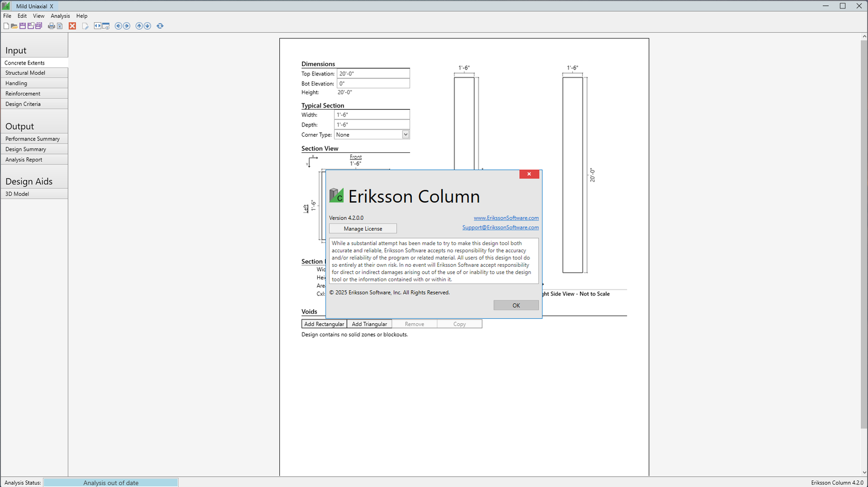
Task: Open the Design Criteria page
Action: click(34, 104)
